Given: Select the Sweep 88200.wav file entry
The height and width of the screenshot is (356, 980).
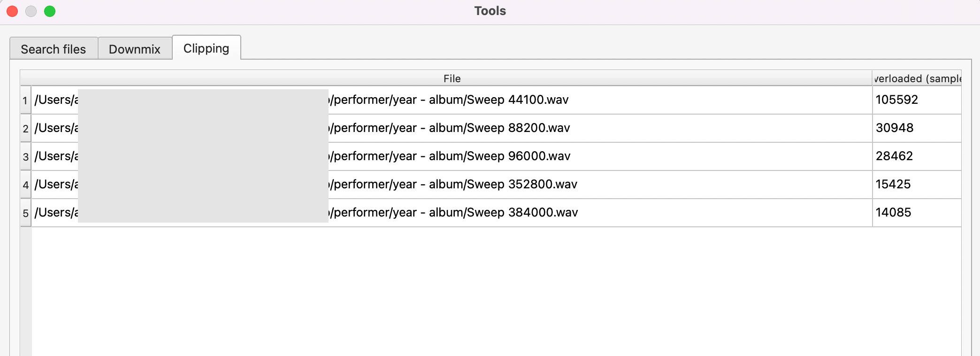Looking at the screenshot, I should pyautogui.click(x=452, y=128).
